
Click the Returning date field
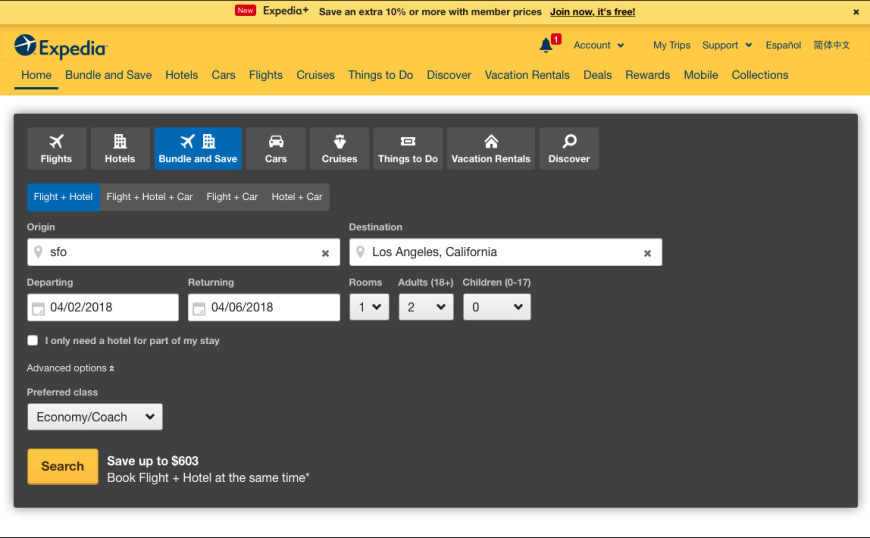264,307
